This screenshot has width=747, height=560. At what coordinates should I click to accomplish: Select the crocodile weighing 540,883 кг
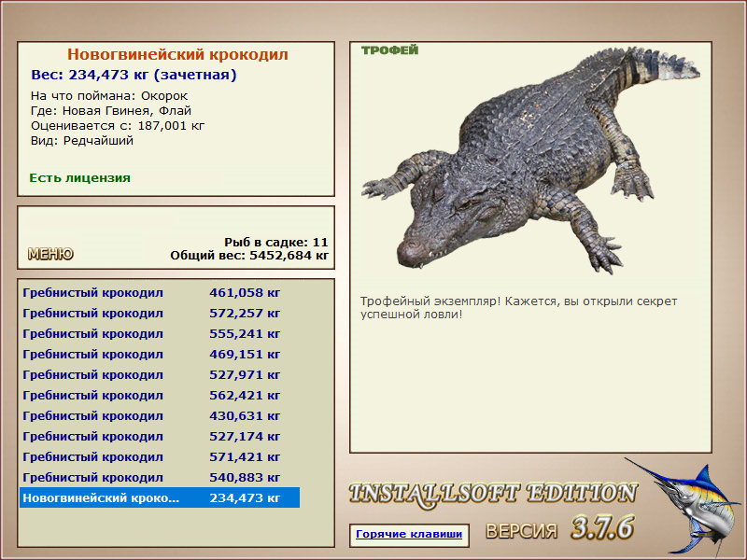[x=160, y=477]
